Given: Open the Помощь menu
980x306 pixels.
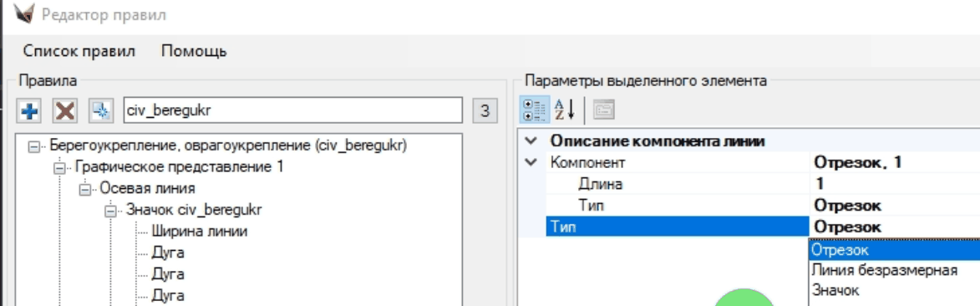Looking at the screenshot, I should [x=194, y=51].
